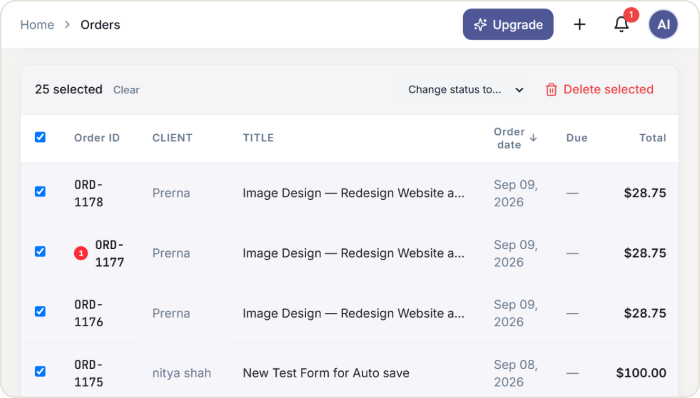Click the 25 selected label
This screenshot has width=700, height=398.
(x=69, y=89)
